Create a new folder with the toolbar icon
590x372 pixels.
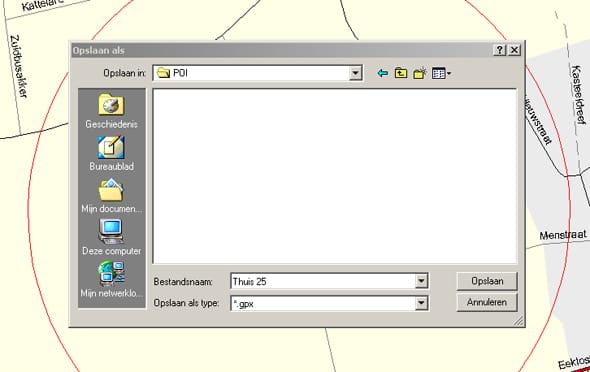coord(420,73)
